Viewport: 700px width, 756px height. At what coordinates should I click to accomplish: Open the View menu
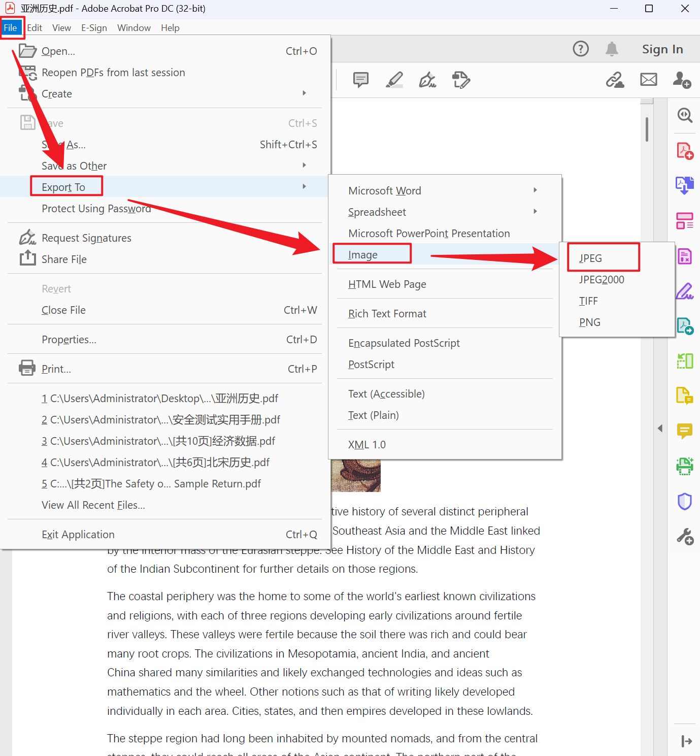(61, 28)
